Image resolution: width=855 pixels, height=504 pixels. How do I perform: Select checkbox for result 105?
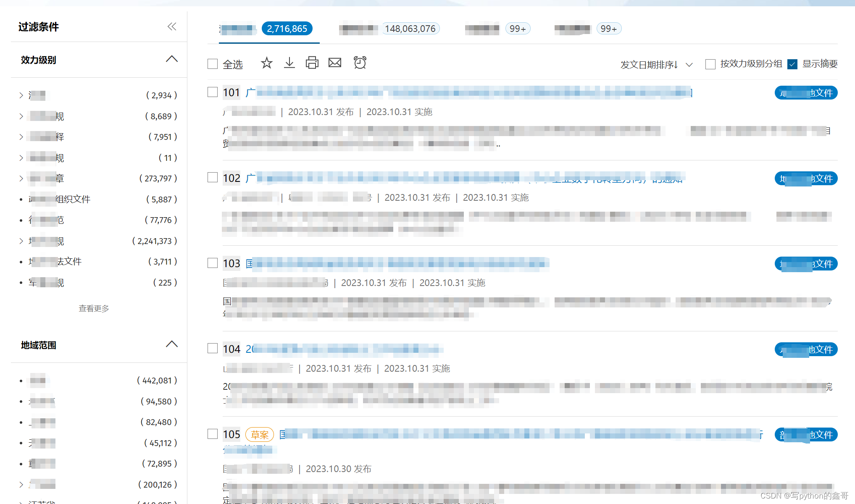[213, 434]
